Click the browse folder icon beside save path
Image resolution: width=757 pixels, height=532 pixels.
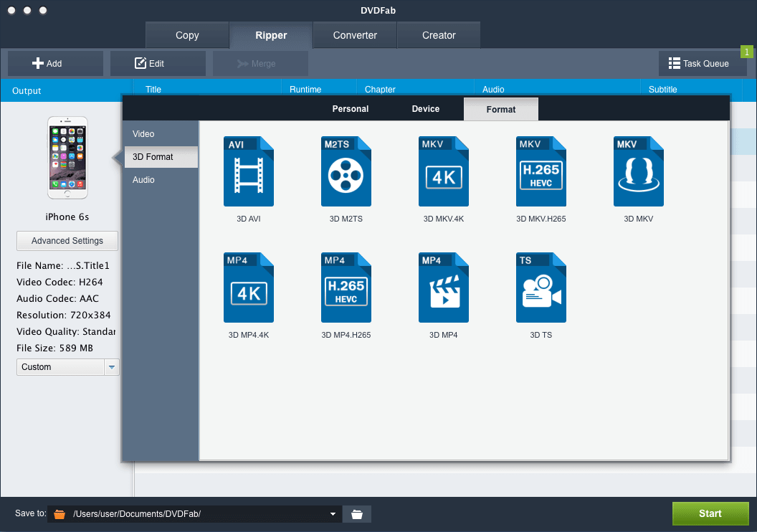[x=357, y=514]
